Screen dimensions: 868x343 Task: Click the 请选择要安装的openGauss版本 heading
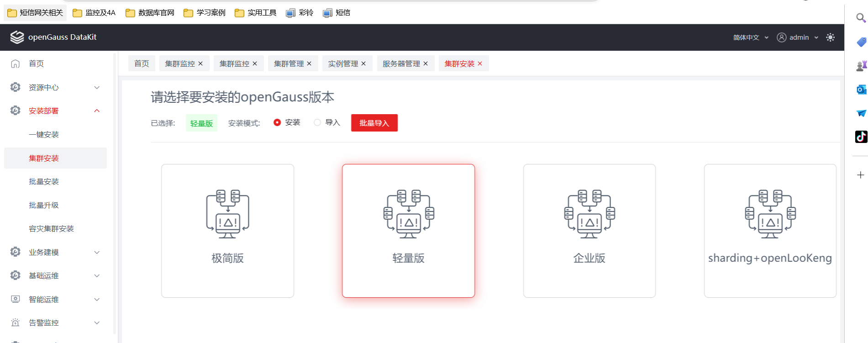coord(242,97)
